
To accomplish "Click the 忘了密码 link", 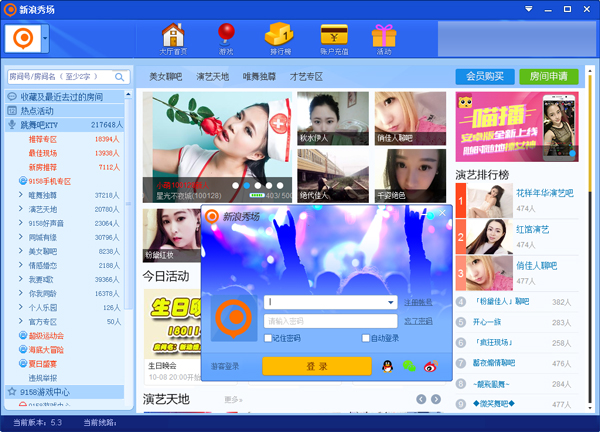I will point(418,321).
